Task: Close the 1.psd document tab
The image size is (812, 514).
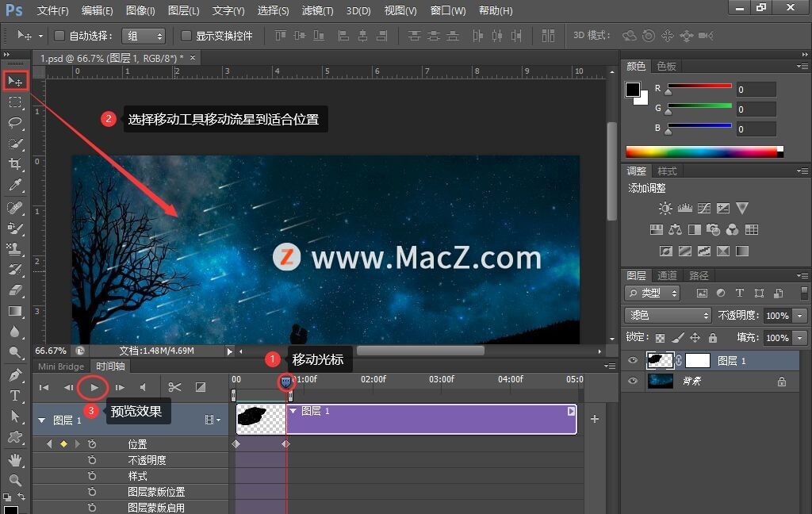Action: (193, 58)
